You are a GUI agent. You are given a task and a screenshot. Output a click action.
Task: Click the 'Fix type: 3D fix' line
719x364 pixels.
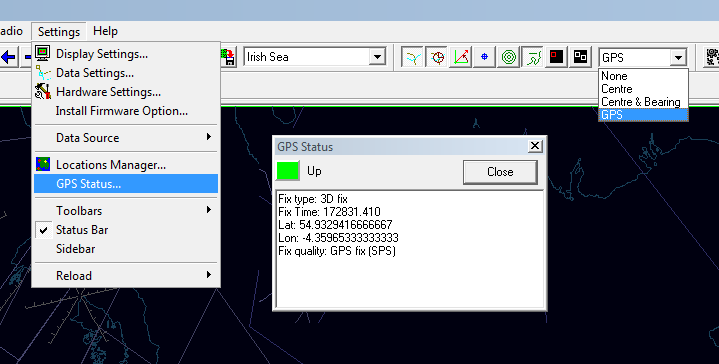(313, 199)
